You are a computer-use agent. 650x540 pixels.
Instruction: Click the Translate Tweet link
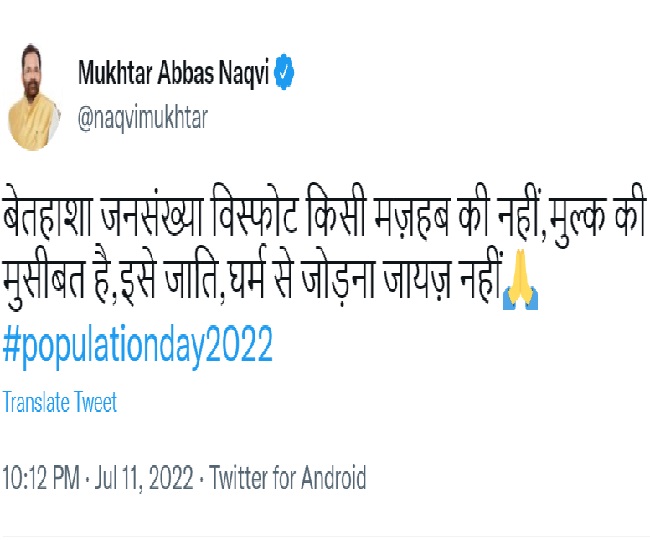pyautogui.click(x=59, y=402)
